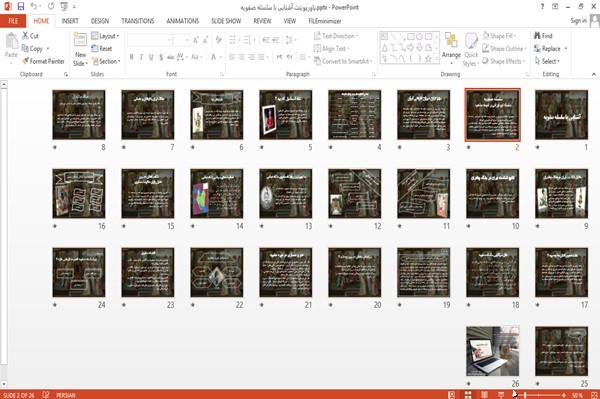Select slide 1 thumbnail
Image resolution: width=600 pixels, height=399 pixels.
click(x=561, y=115)
